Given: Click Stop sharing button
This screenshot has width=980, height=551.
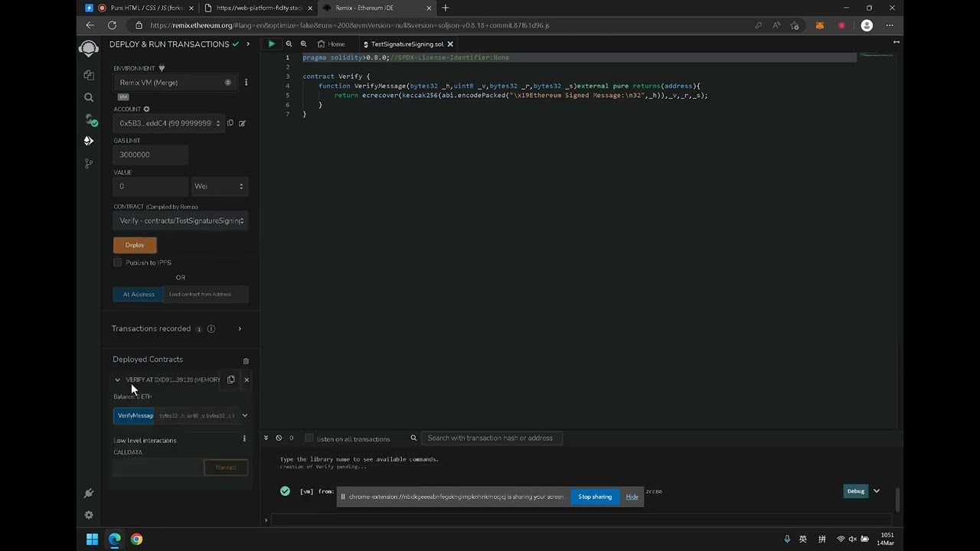Looking at the screenshot, I should (595, 497).
